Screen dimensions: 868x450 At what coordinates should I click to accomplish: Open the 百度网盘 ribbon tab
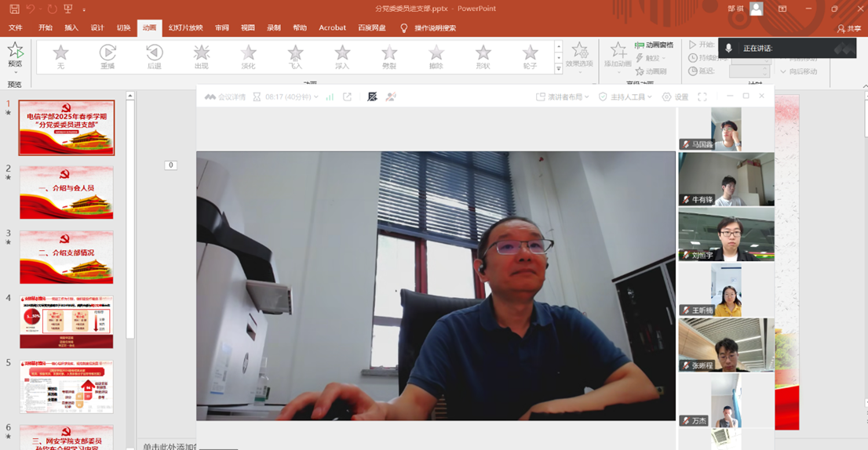pyautogui.click(x=371, y=27)
